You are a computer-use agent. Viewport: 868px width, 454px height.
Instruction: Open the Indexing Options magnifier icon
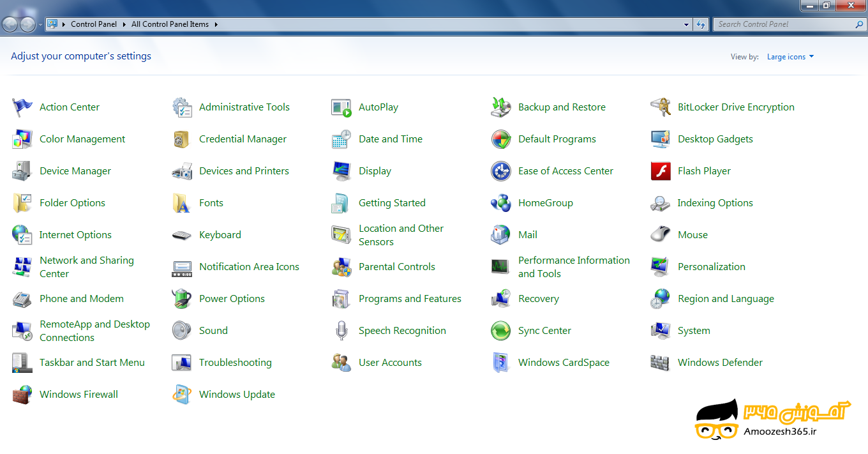point(661,203)
